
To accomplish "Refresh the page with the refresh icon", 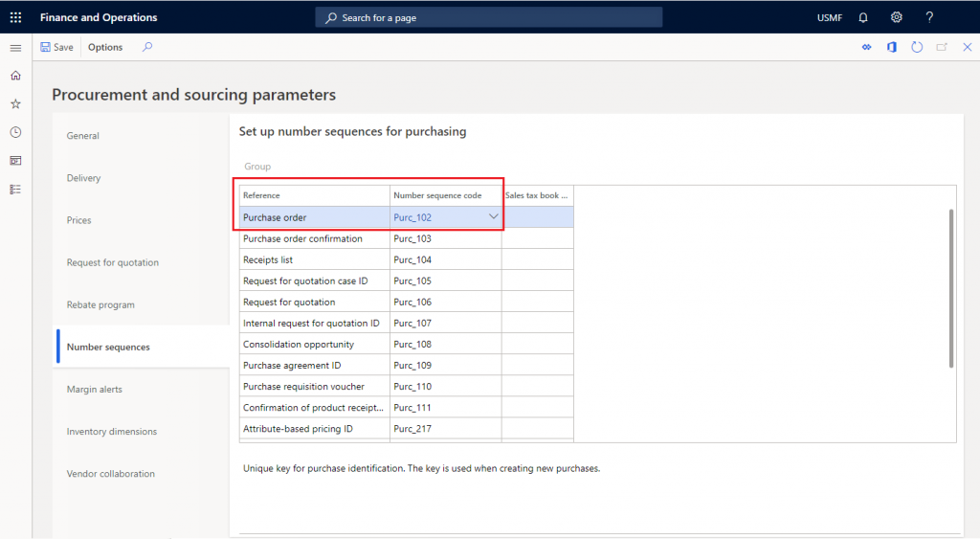I will (917, 47).
